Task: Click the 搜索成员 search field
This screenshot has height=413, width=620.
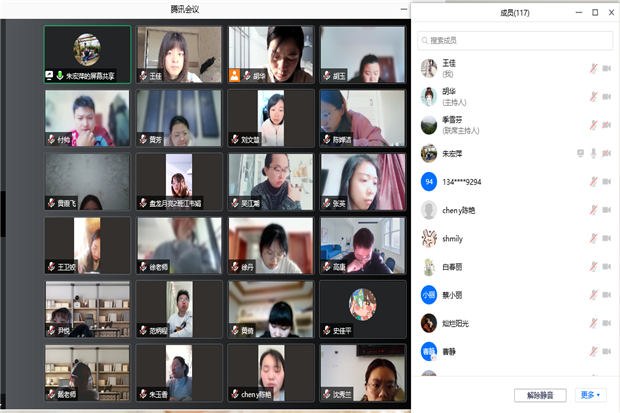Action: [515, 41]
